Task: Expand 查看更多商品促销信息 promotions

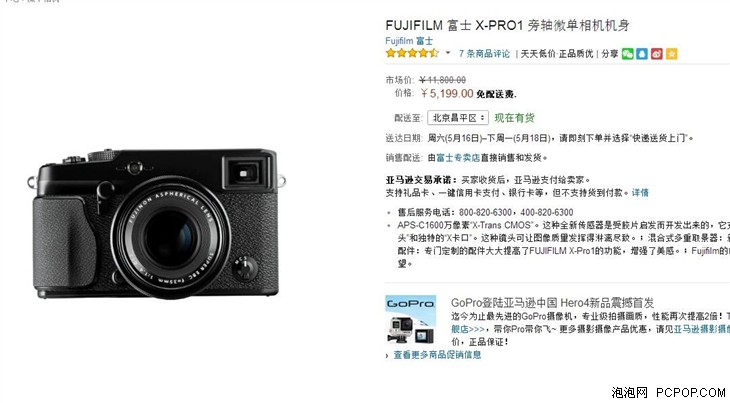Action: tap(437, 355)
